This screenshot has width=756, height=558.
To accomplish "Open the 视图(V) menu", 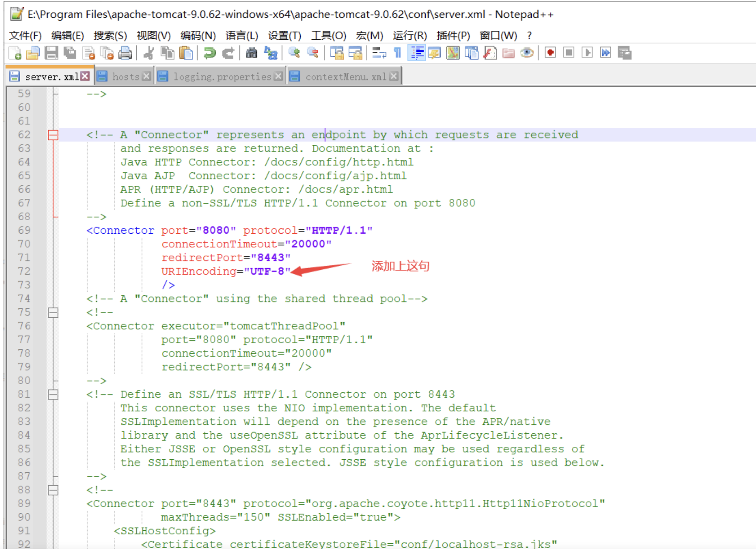I will 153,35.
